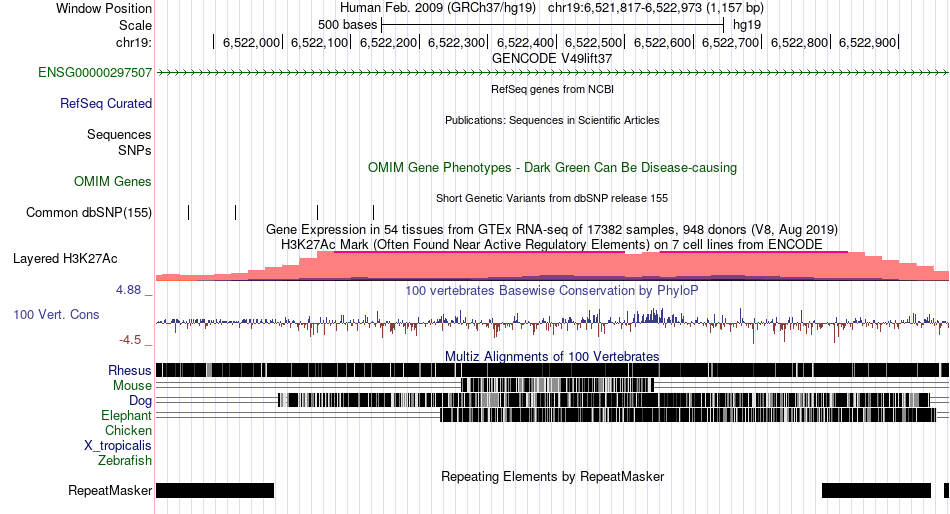Click the OMIM Gene Phenotypes track title
Image resolution: width=950 pixels, height=514 pixels.
[552, 167]
